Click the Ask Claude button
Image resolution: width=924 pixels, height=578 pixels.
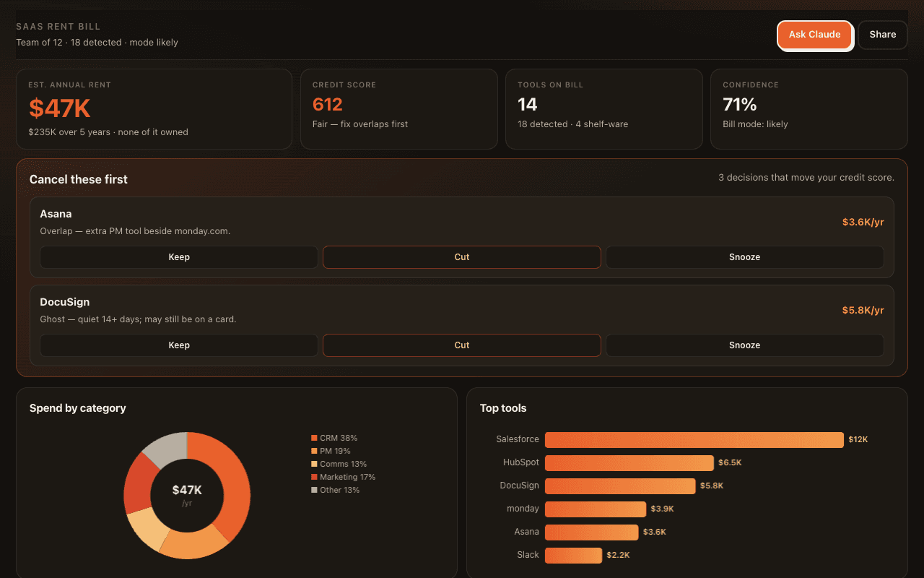pyautogui.click(x=814, y=35)
